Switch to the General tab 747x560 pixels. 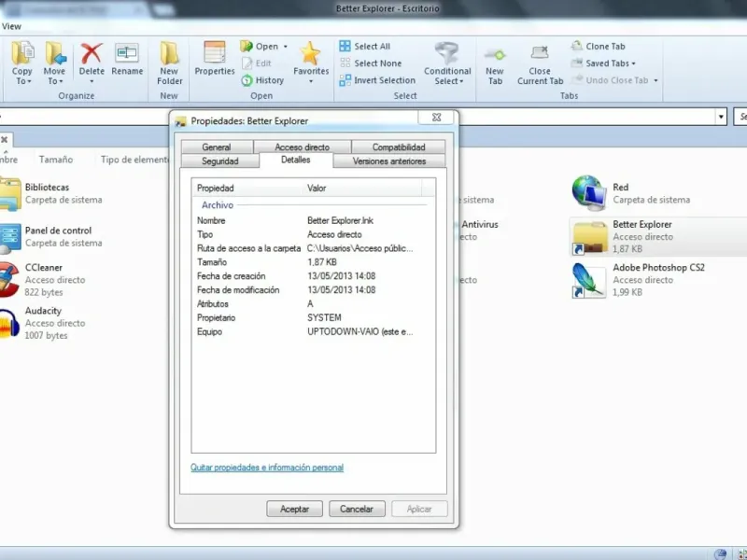point(216,147)
